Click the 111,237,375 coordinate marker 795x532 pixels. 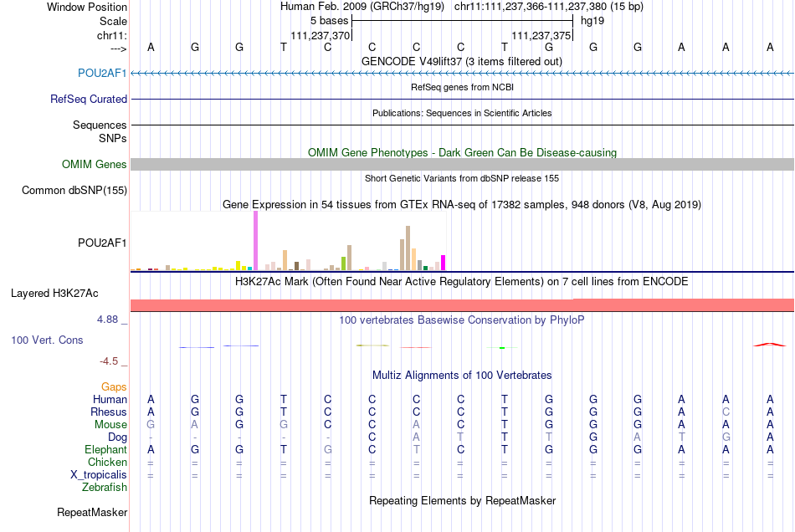click(x=541, y=35)
